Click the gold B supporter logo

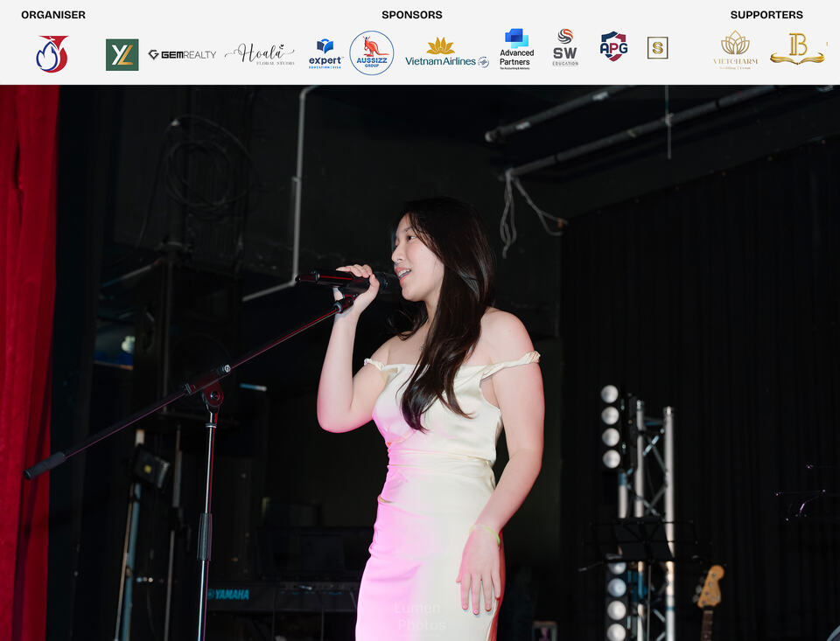(x=797, y=49)
